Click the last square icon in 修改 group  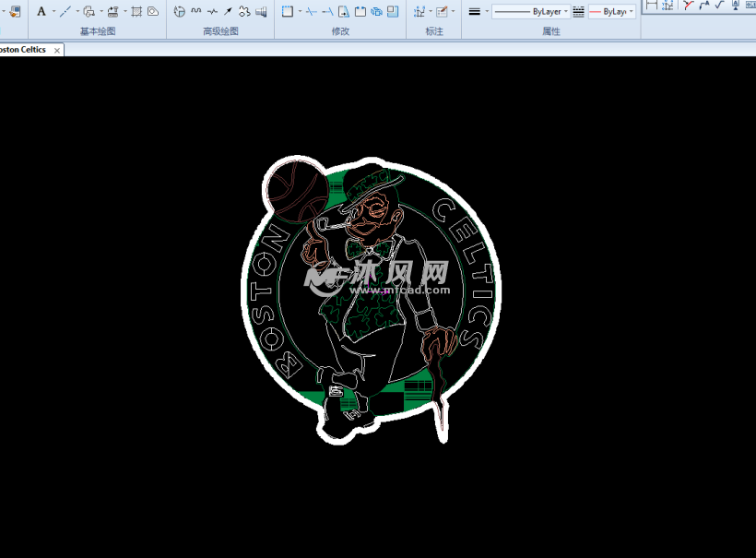[393, 11]
